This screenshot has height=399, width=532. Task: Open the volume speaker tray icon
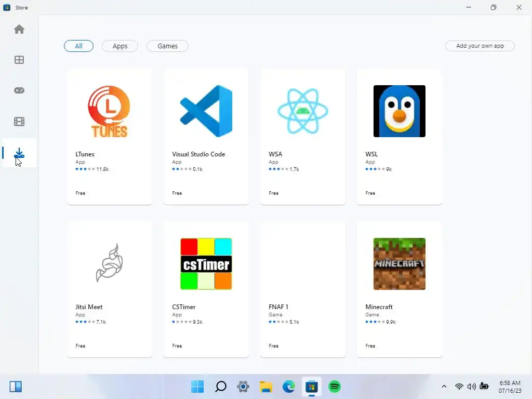(471, 387)
